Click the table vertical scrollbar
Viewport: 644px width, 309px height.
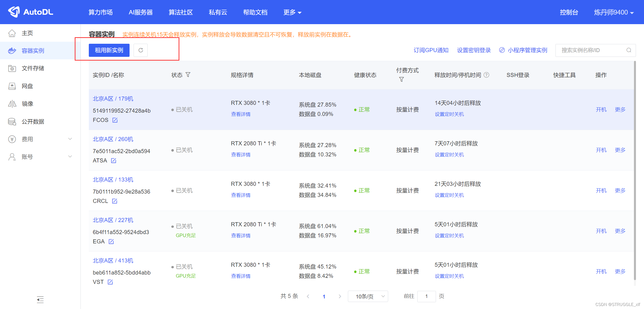(635, 170)
